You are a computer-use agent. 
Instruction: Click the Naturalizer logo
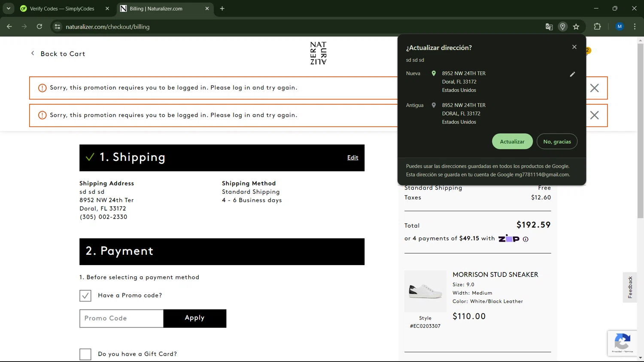coord(318,53)
